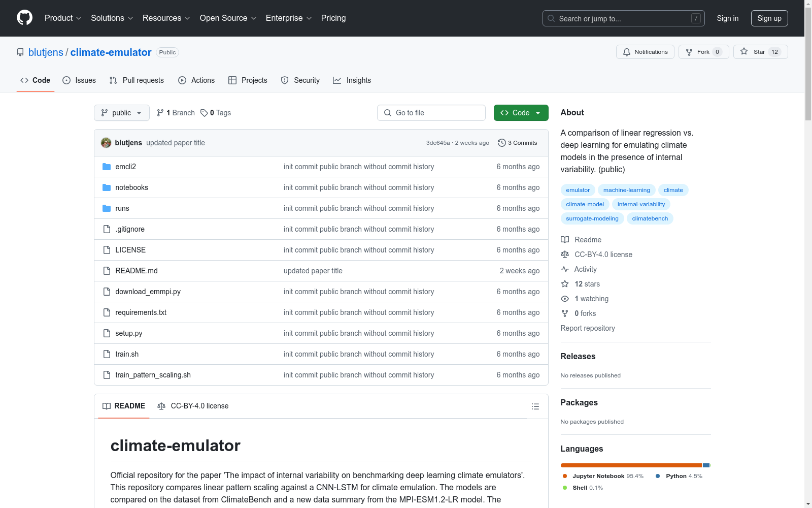Open the green Code dropdown button
The width and height of the screenshot is (812, 508).
(x=521, y=113)
